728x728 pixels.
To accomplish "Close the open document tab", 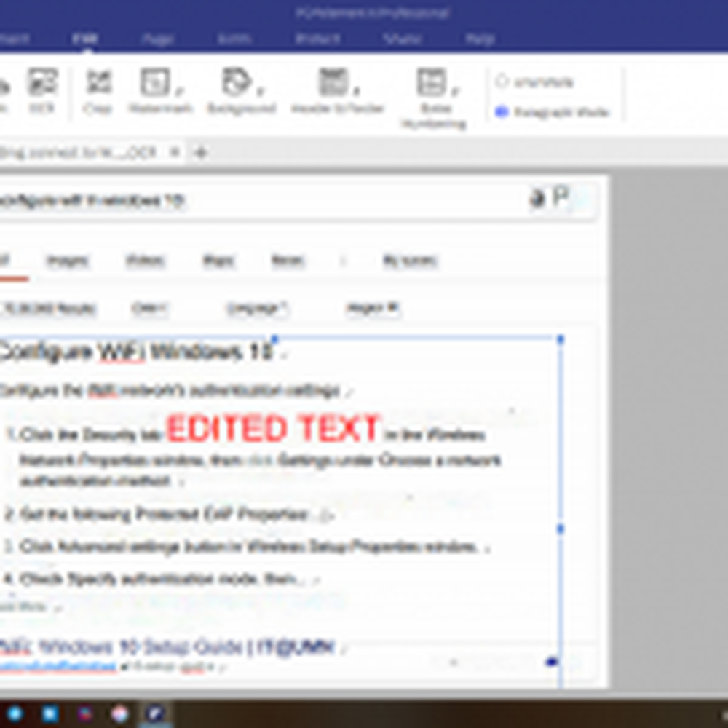I will [x=175, y=152].
